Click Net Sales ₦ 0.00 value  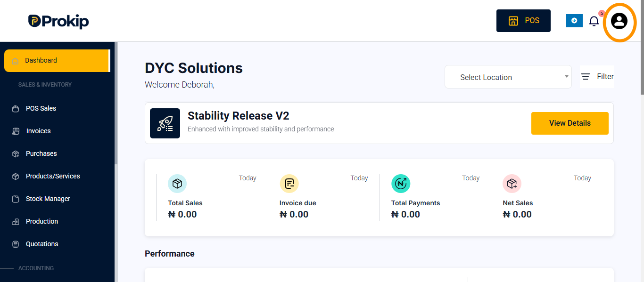(517, 215)
